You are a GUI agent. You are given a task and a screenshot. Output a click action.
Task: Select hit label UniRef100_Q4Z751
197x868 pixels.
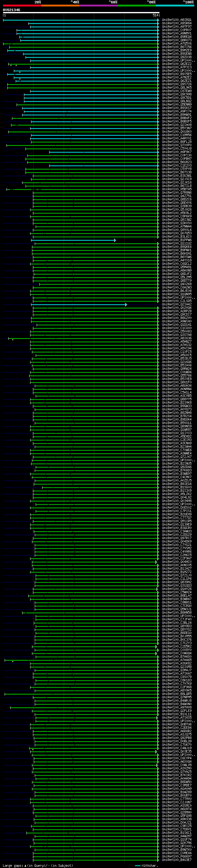[x=176, y=196]
